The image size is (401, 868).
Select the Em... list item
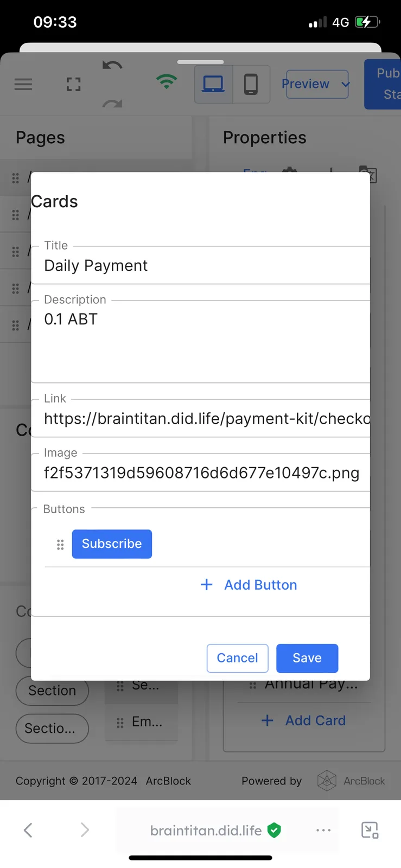[x=142, y=722]
